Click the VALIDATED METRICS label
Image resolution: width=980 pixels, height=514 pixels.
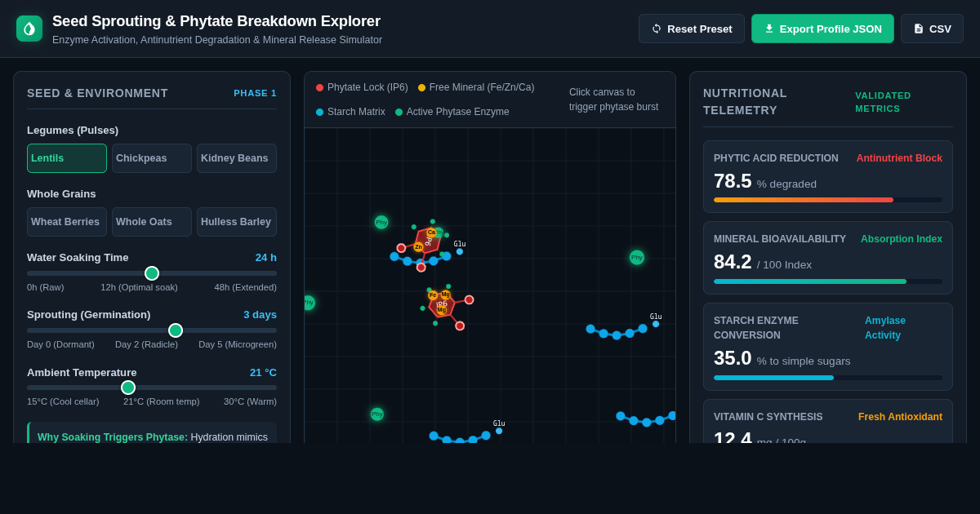pos(883,102)
